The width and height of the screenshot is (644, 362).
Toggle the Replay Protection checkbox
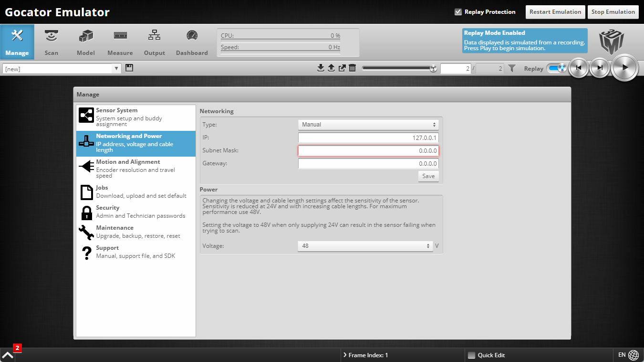pyautogui.click(x=458, y=12)
